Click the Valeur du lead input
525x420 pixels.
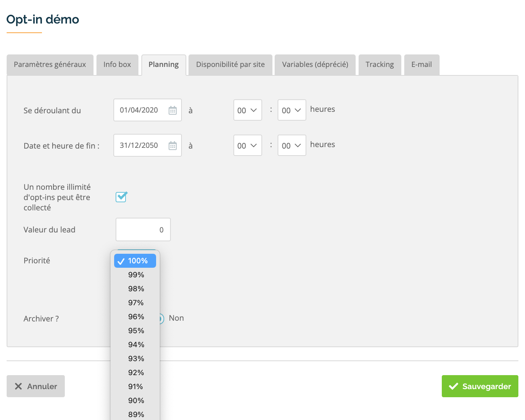point(143,229)
